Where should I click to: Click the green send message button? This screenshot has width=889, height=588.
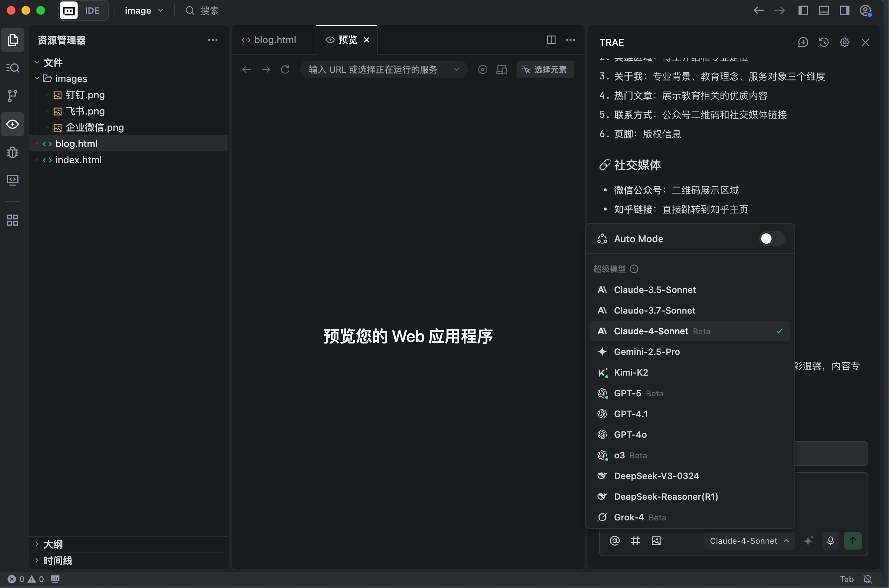point(853,540)
